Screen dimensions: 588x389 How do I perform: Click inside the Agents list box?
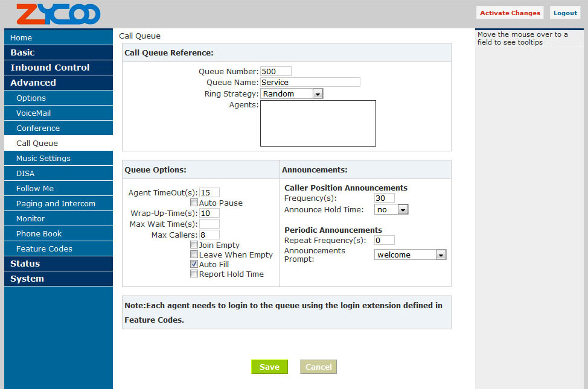coord(318,124)
